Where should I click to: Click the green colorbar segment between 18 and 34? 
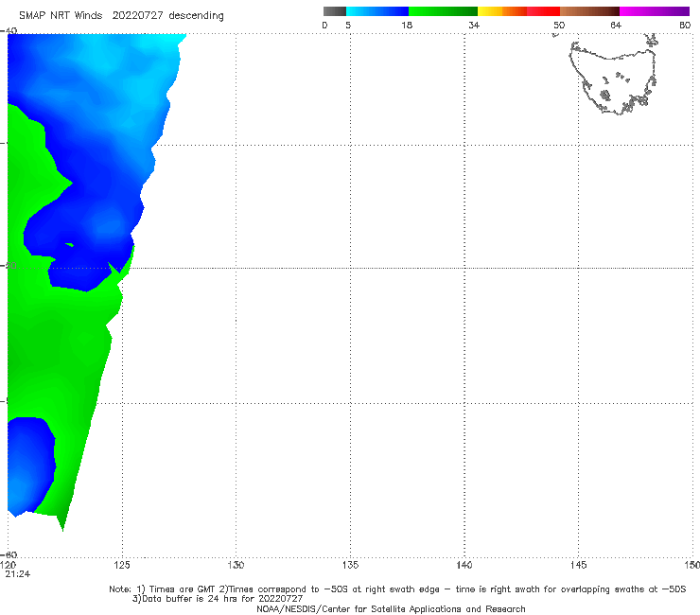click(x=443, y=11)
